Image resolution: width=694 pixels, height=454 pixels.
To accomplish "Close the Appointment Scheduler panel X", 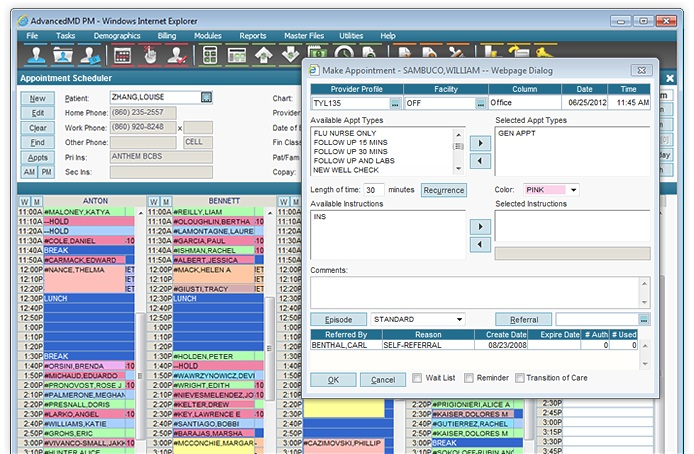I will coord(670,78).
